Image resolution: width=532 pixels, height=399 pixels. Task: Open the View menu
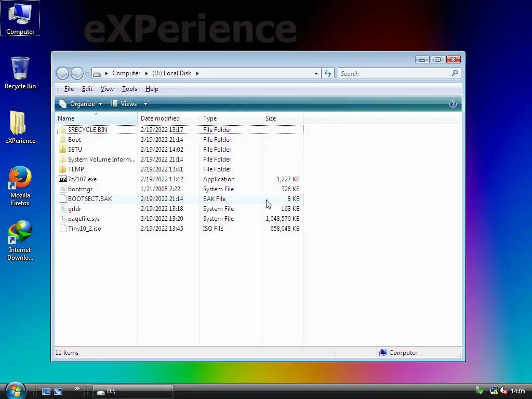point(107,89)
